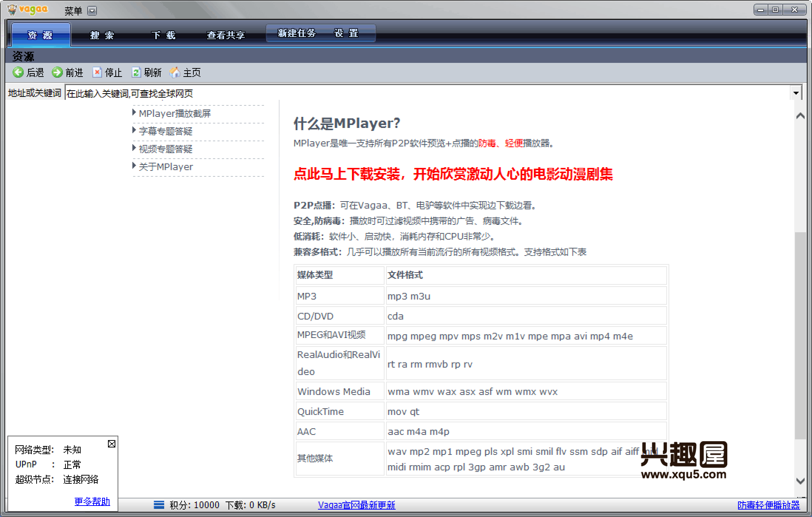The width and height of the screenshot is (812, 517).
Task: Click the 刷新 refresh icon
Action: tap(136, 72)
